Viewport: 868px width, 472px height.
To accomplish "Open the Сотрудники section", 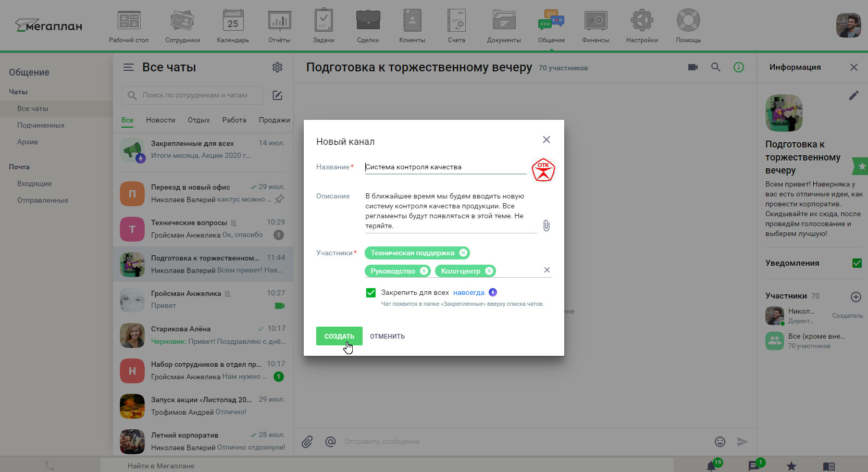I will tap(182, 26).
